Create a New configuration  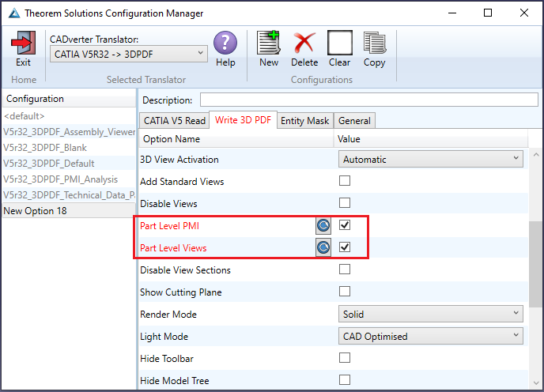(269, 43)
